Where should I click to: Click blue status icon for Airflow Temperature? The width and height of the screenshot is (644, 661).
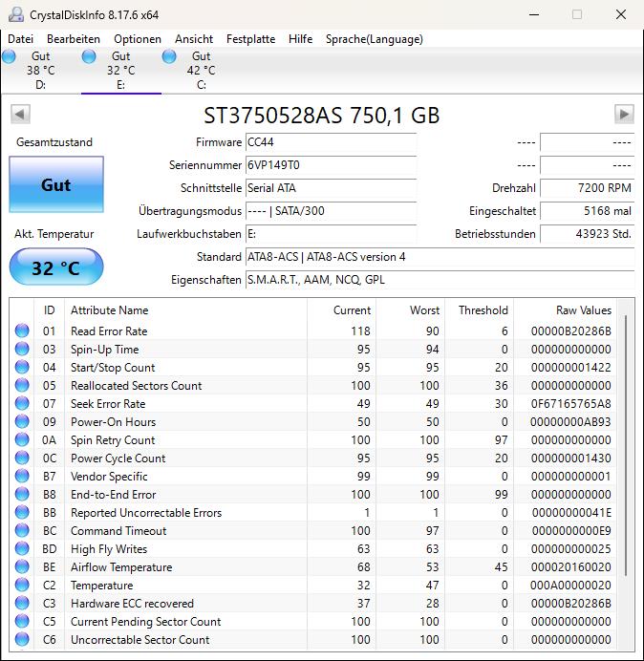[x=22, y=566]
